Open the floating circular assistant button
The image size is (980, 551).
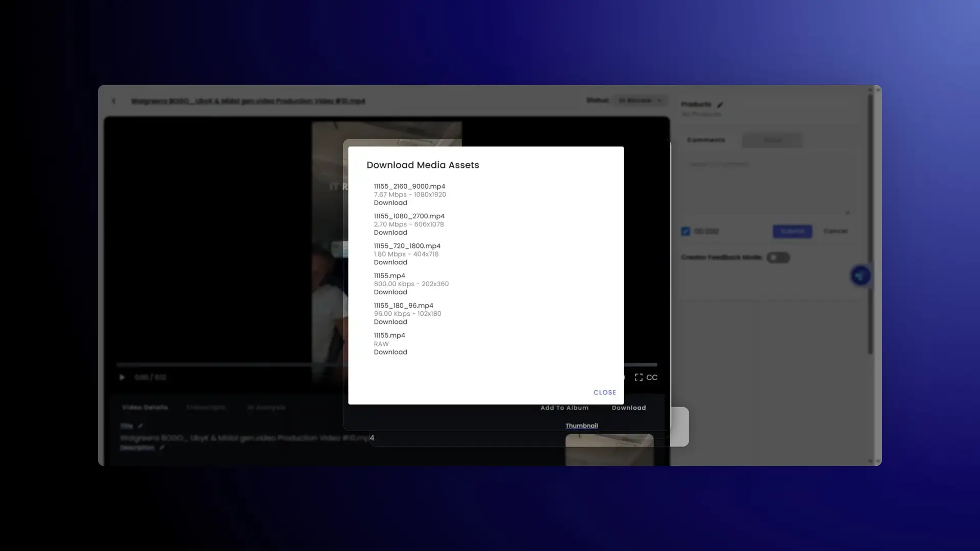(860, 275)
